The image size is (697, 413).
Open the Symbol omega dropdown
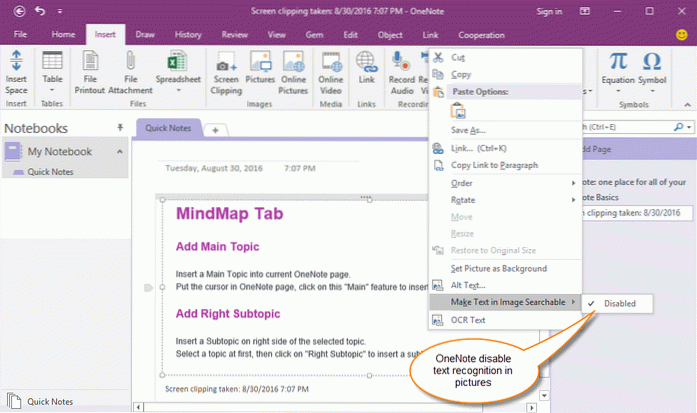652,91
